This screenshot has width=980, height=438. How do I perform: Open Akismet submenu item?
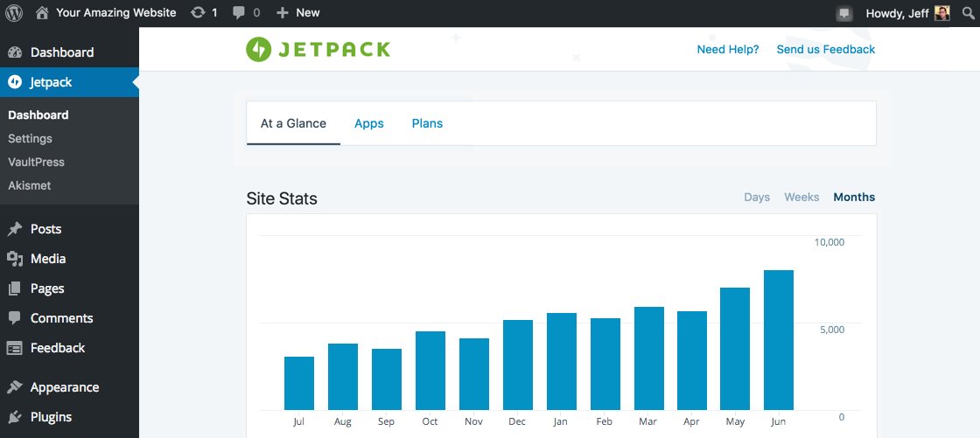tap(30, 185)
